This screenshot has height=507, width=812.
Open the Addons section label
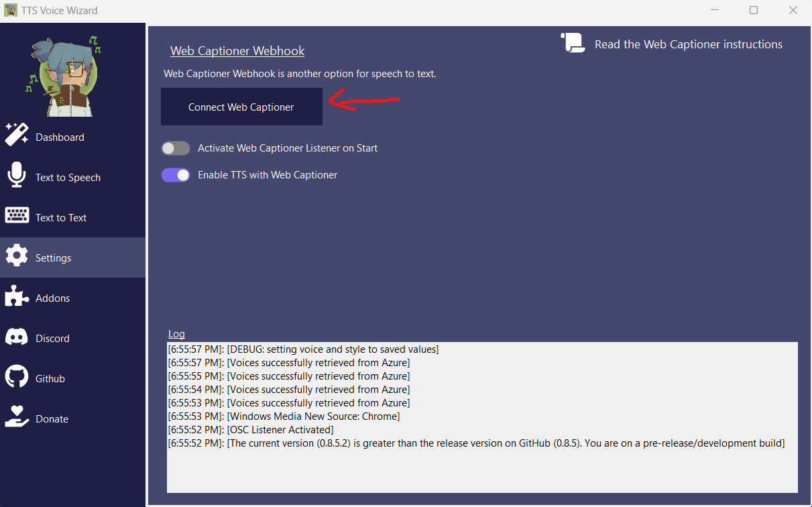tap(52, 298)
